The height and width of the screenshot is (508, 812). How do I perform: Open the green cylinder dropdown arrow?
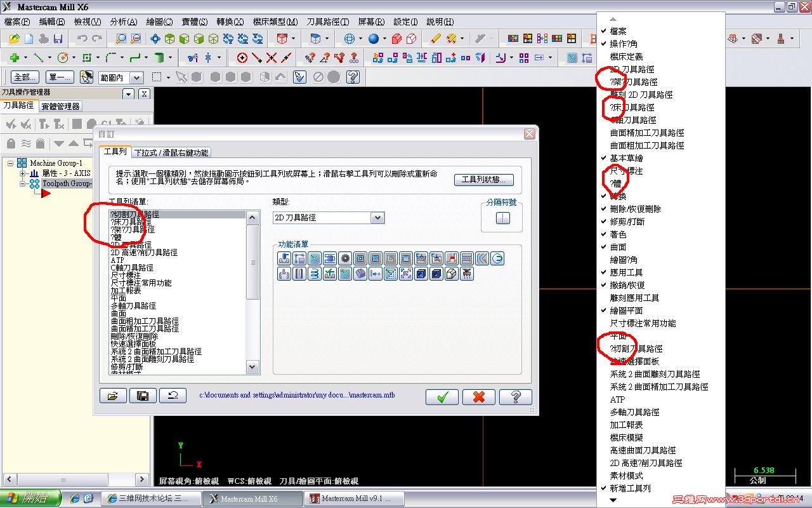pyautogui.click(x=170, y=58)
